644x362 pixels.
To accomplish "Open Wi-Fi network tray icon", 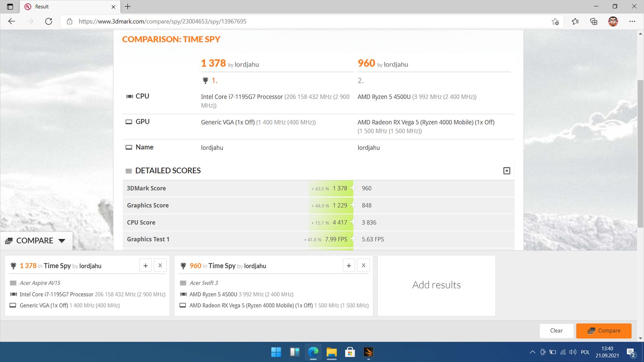I will (563, 352).
